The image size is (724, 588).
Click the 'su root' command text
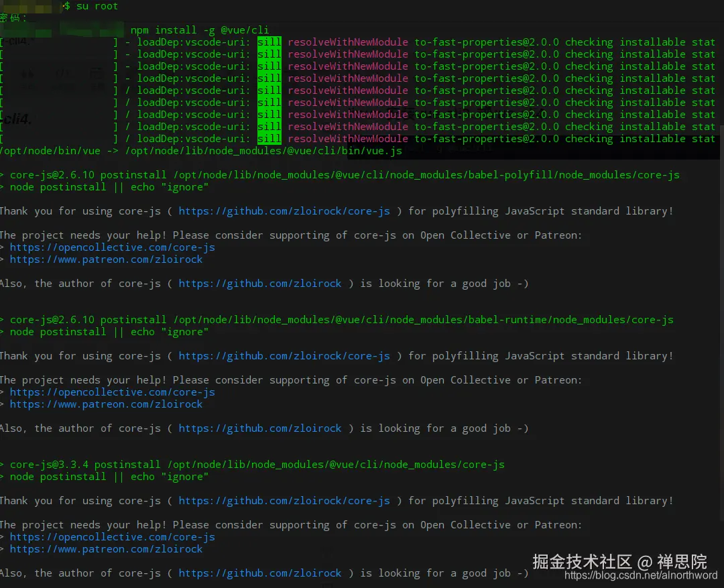(x=97, y=6)
